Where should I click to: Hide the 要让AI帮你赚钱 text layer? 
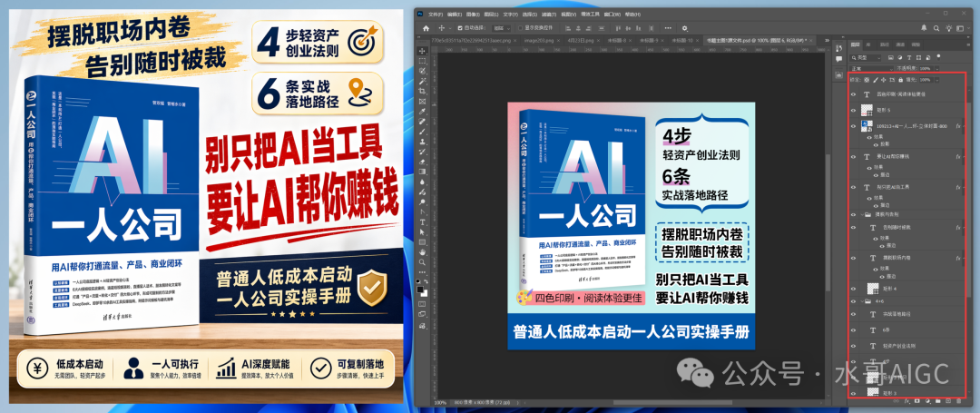853,157
